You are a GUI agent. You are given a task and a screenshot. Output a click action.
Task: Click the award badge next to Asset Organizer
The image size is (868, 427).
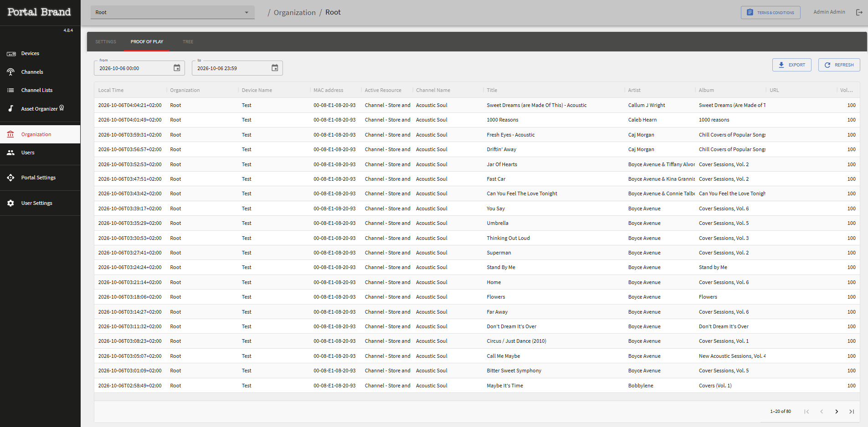click(x=62, y=108)
